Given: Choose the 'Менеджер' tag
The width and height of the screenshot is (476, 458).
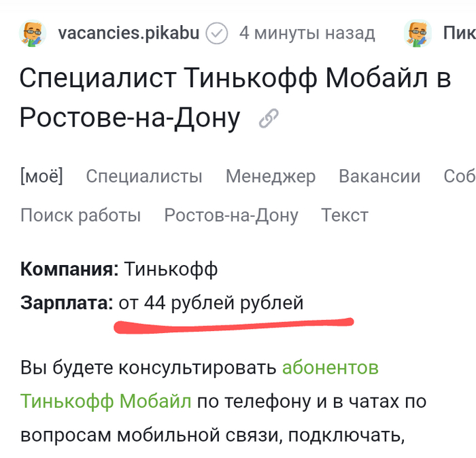Looking at the screenshot, I should 271,177.
